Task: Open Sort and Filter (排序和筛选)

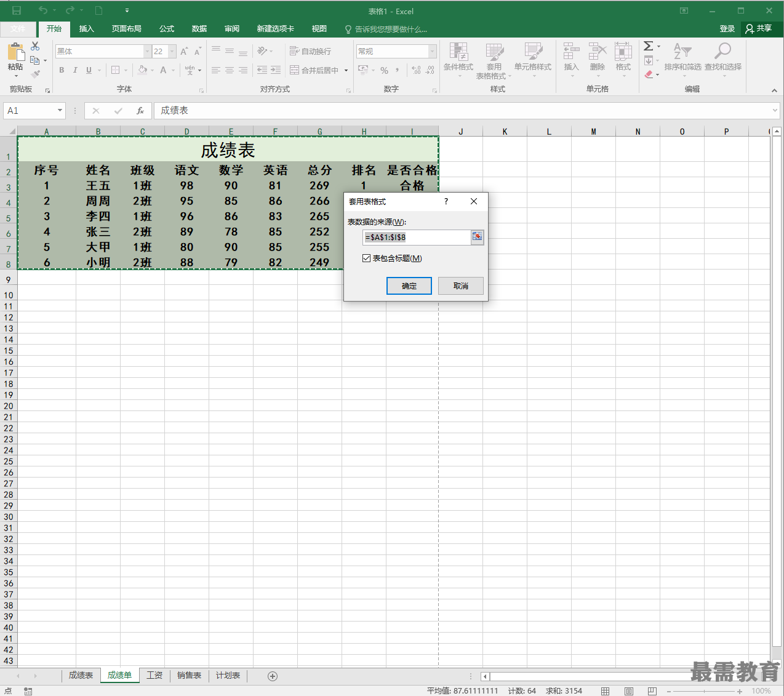Action: [682, 60]
